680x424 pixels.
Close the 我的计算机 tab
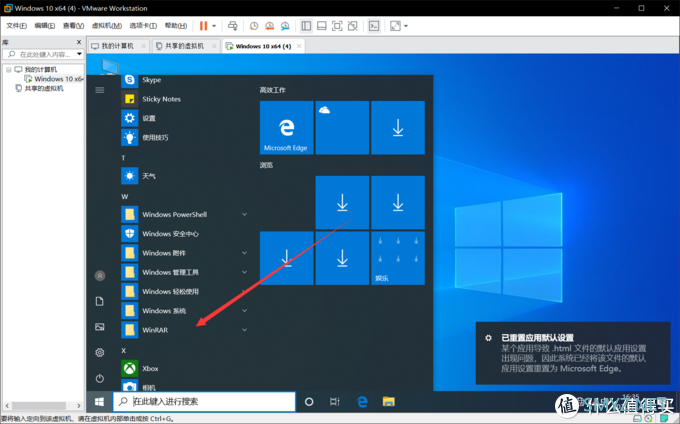[144, 46]
